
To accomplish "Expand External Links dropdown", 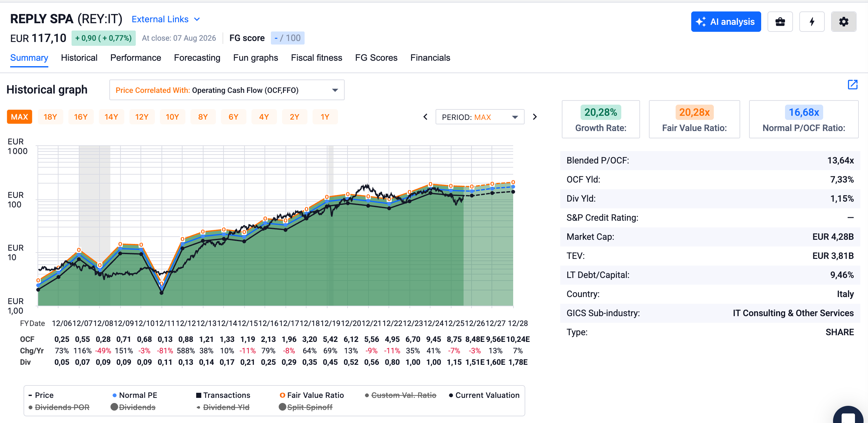I will tap(166, 19).
